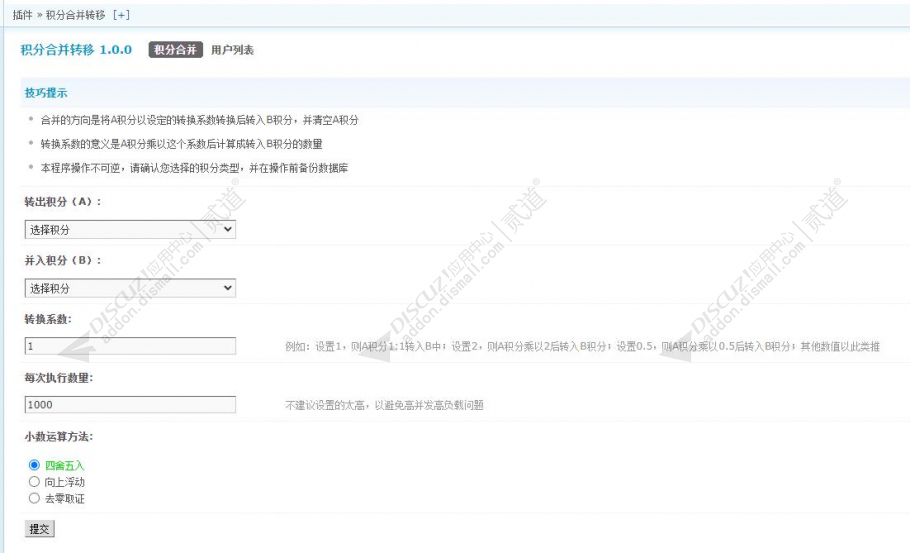910x553 pixels.
Task: Click the 转换系数 label
Action: click(48, 319)
